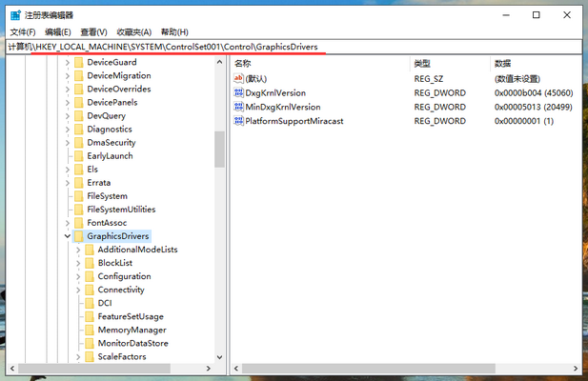Collapse the GraphicsDrivers tree node
Screen dimensions: 588x381
[67, 236]
